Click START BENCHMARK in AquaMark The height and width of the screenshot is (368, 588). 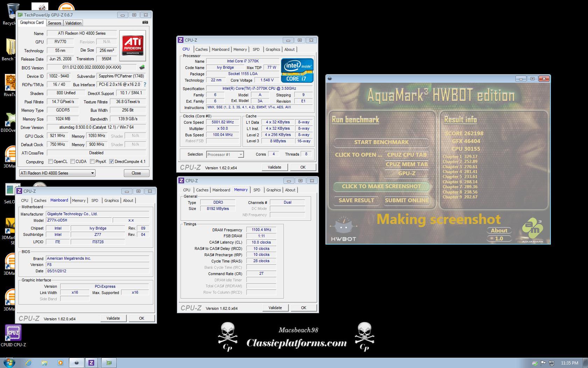[381, 142]
